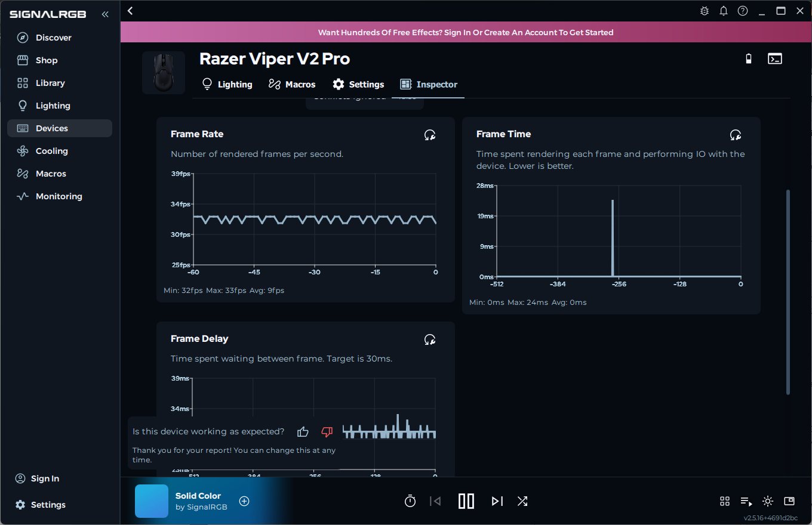Click the Solid Color effect thumbnail
The width and height of the screenshot is (812, 525).
[x=152, y=501]
